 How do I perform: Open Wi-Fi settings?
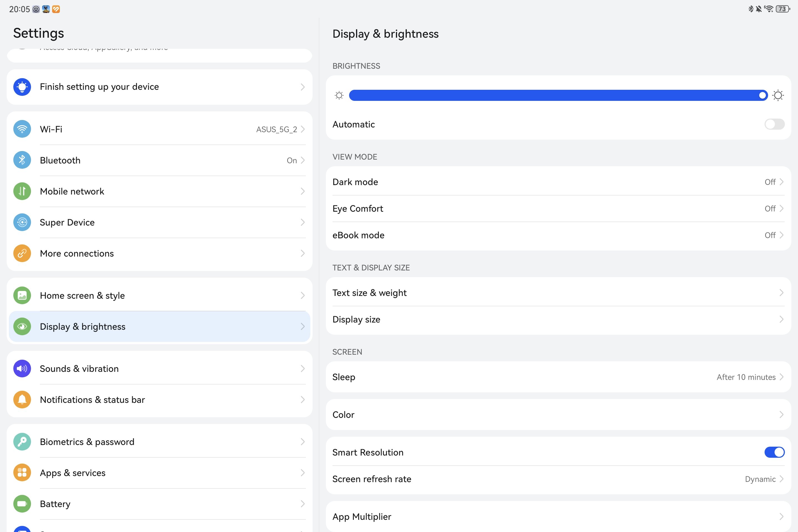pos(160,129)
